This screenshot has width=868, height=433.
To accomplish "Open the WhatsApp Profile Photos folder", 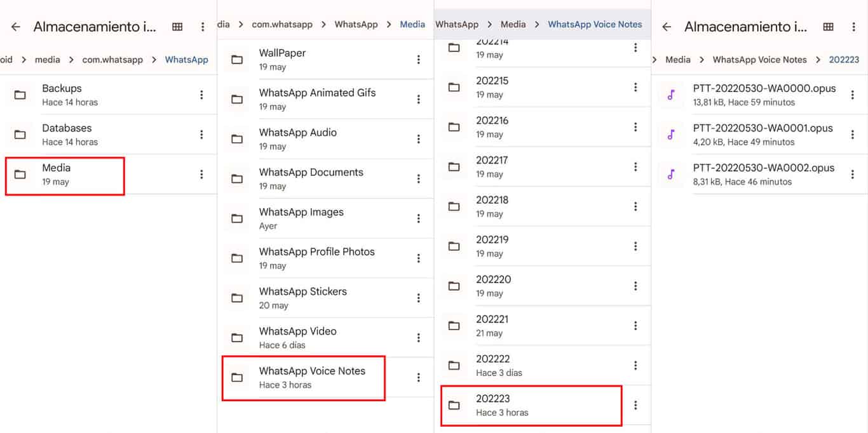I will (x=316, y=258).
